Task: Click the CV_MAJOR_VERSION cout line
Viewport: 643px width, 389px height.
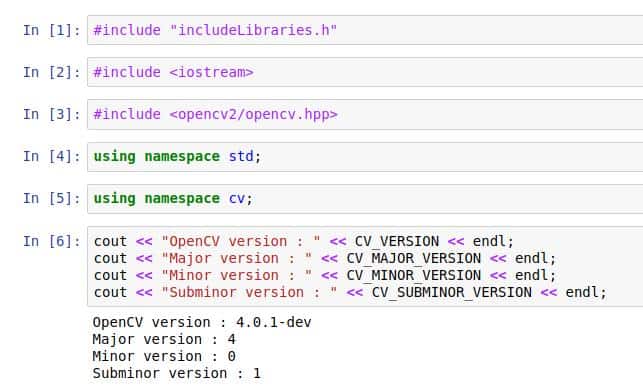Action: point(325,258)
